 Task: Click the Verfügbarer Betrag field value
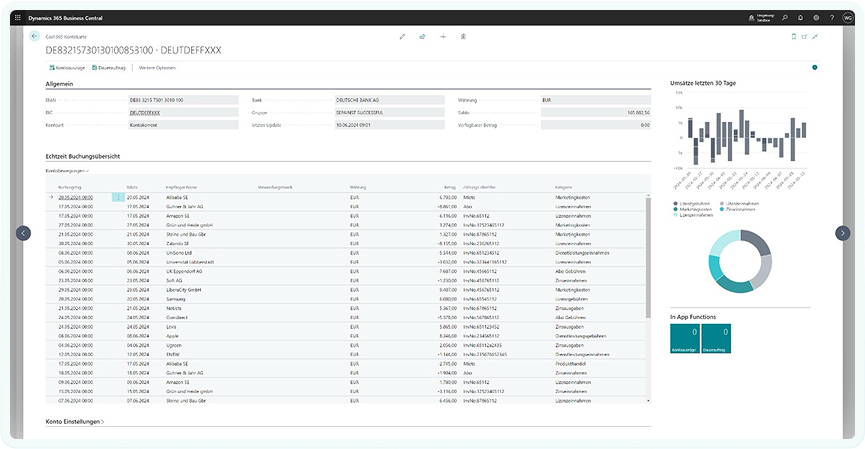coord(596,125)
